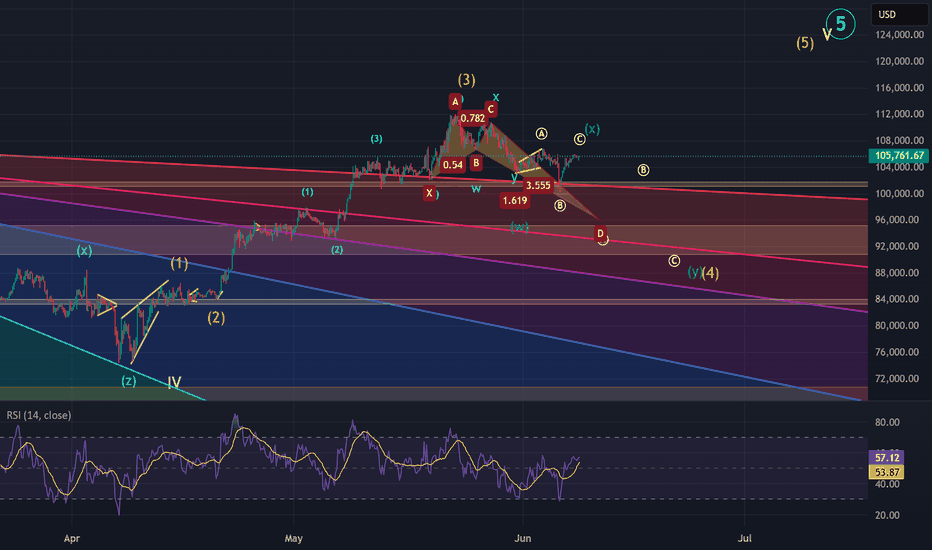Click the 80.00 level on RSI axis
The width and height of the screenshot is (932, 550).
coord(887,423)
